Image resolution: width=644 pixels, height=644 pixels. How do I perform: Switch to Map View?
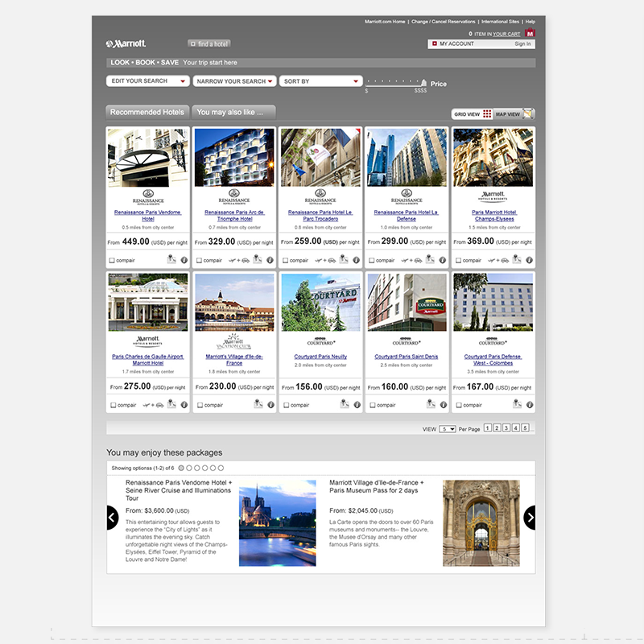pyautogui.click(x=514, y=114)
